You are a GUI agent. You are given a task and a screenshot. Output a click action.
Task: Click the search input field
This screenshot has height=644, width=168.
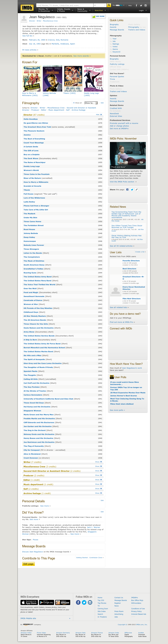[x=65, y=5]
